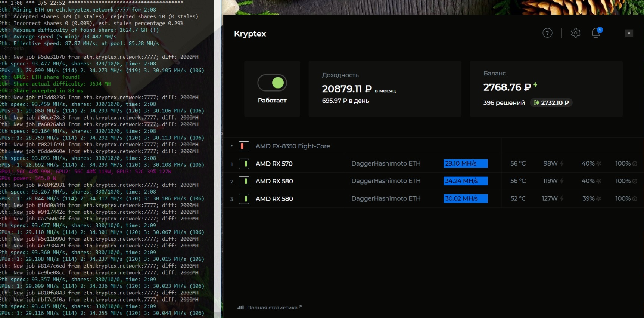Click the 'Effective speed: 87.87 MH/s' console line
This screenshot has height=318, width=644.
(x=80, y=43)
